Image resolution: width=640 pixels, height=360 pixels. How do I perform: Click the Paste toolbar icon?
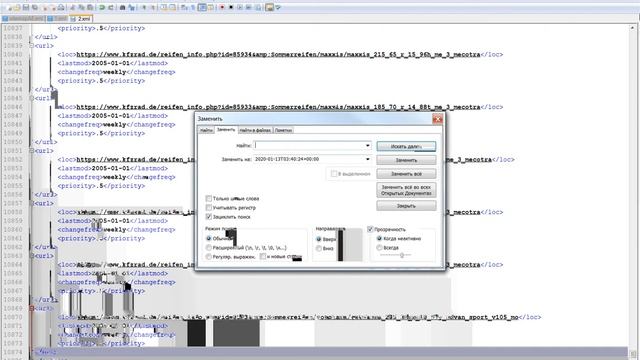pyautogui.click(x=90, y=7)
